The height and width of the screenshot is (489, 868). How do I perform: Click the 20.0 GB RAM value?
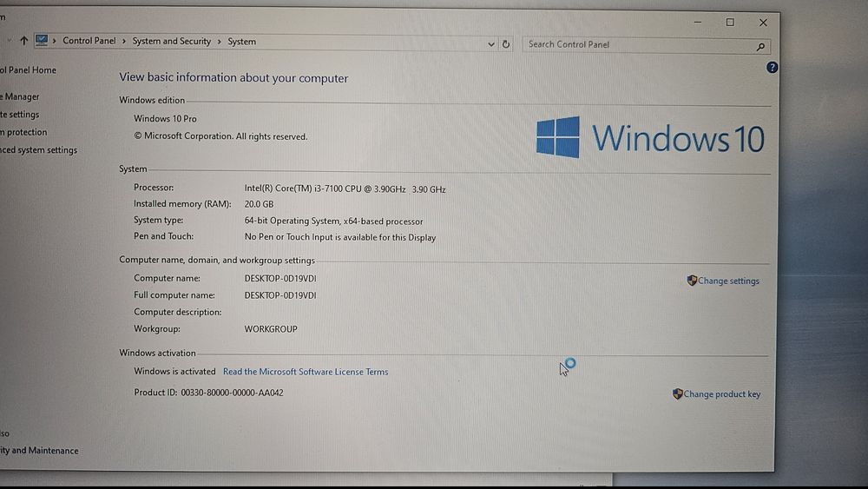(x=259, y=204)
